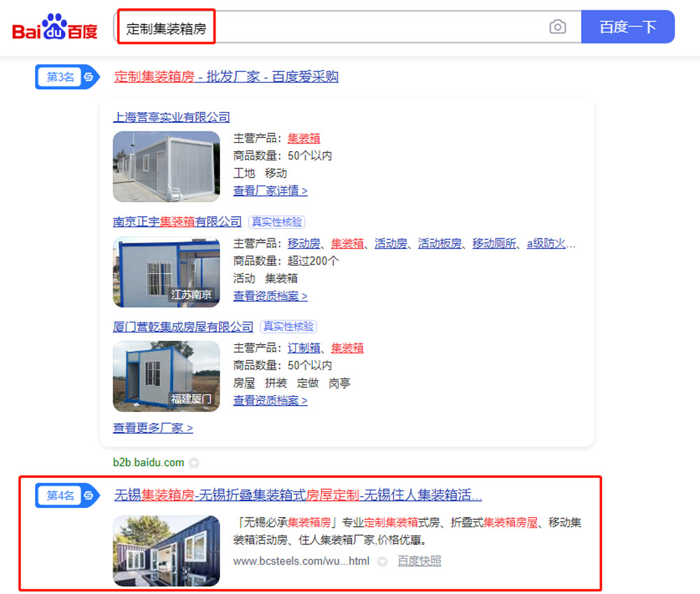This screenshot has height=594, width=700.
Task: Click the camera image-search icon
Action: pyautogui.click(x=558, y=27)
